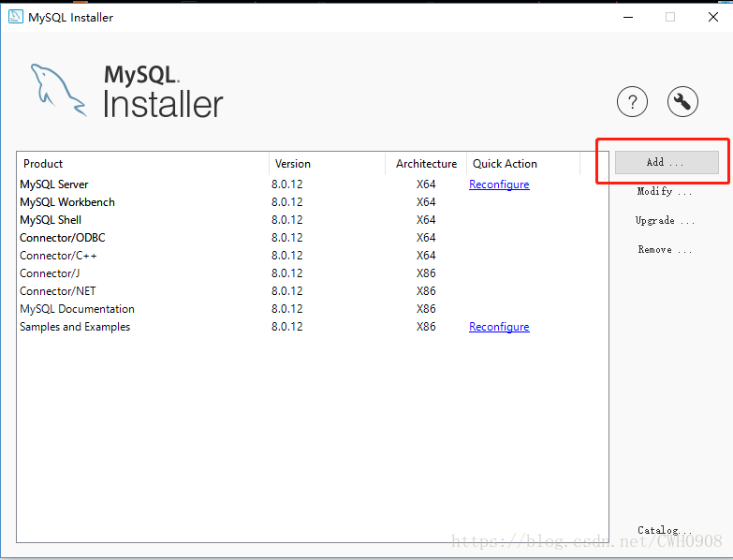Open the help question mark icon
This screenshot has width=733, height=560.
tap(632, 101)
